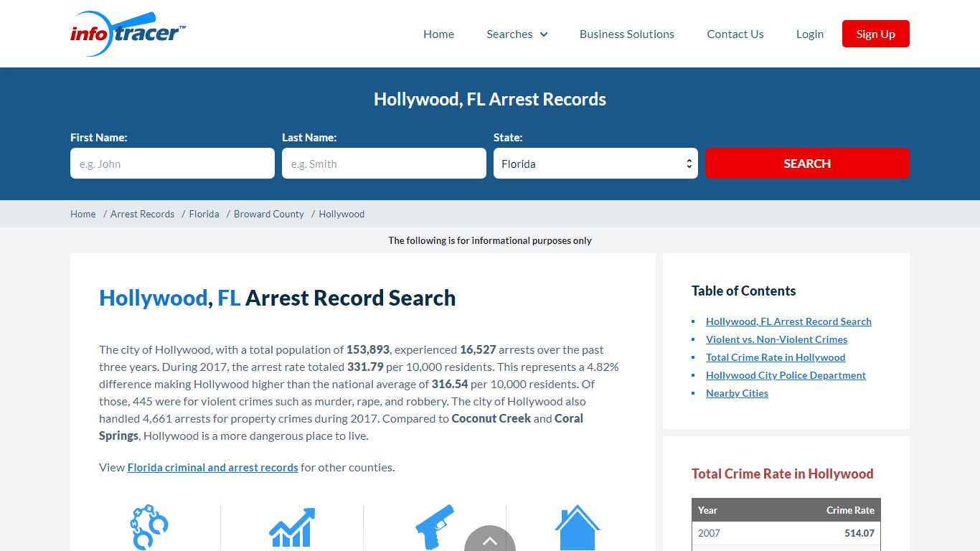Jump to Total Crime Rate in Hollywood
This screenshot has width=980, height=551.
(776, 357)
